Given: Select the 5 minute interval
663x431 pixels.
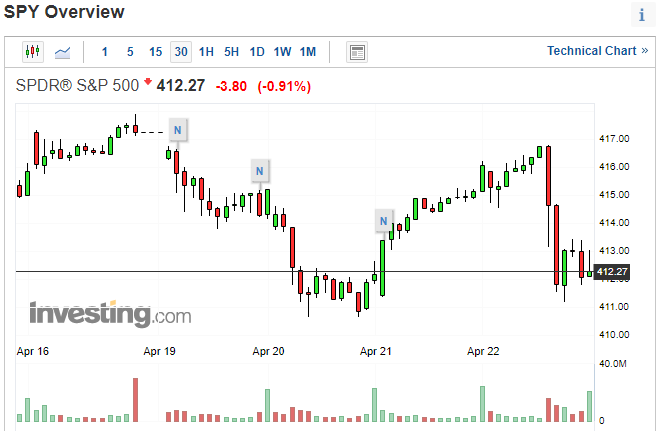Looking at the screenshot, I should tap(130, 52).
